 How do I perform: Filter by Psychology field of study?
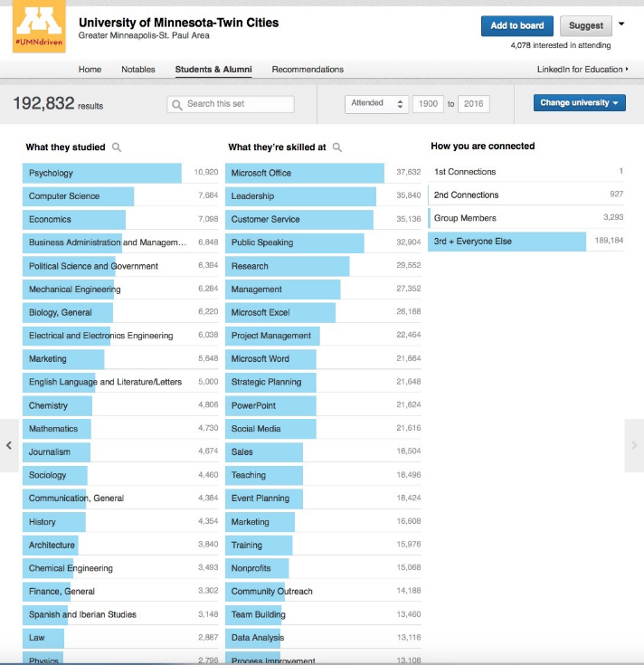click(x=120, y=173)
